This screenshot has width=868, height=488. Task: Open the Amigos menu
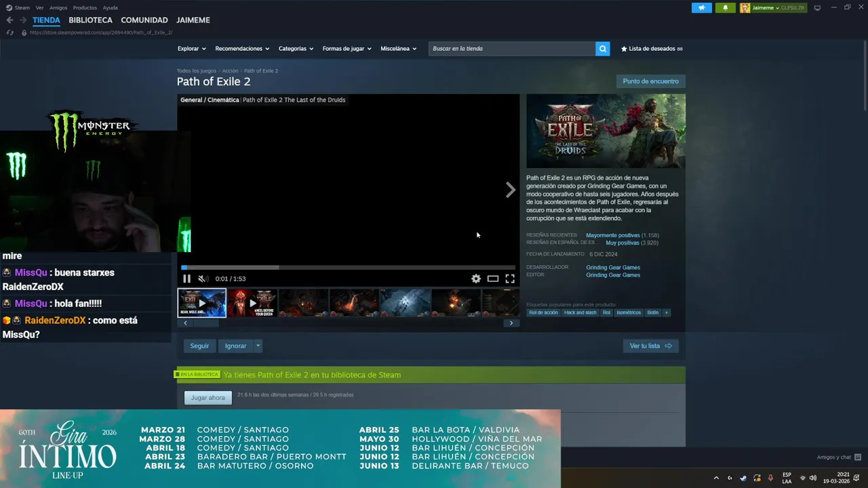coord(58,7)
